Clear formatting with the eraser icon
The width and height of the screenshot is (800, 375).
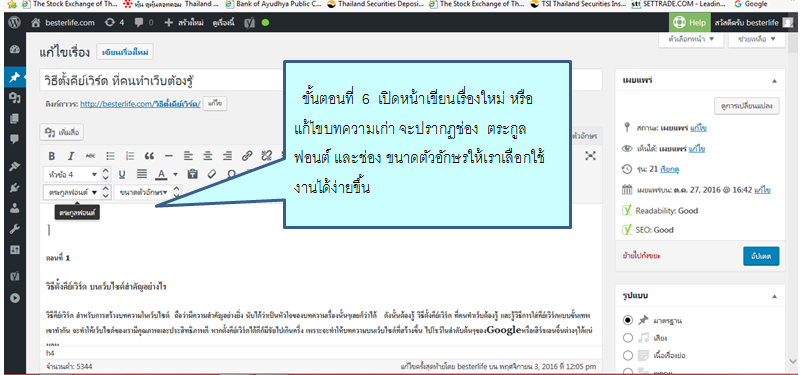(x=212, y=174)
